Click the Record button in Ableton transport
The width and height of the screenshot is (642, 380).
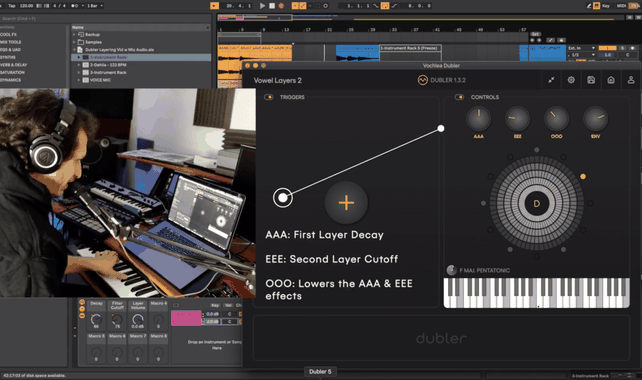pyautogui.click(x=281, y=6)
